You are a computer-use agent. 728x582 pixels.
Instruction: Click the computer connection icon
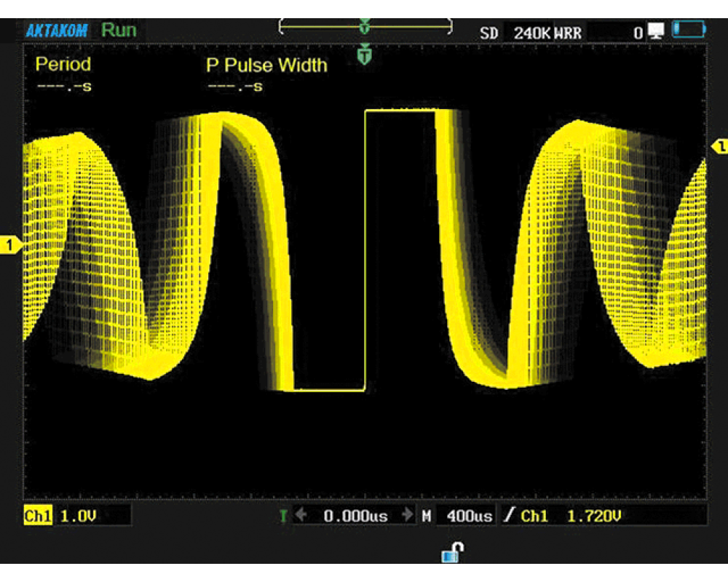point(657,31)
